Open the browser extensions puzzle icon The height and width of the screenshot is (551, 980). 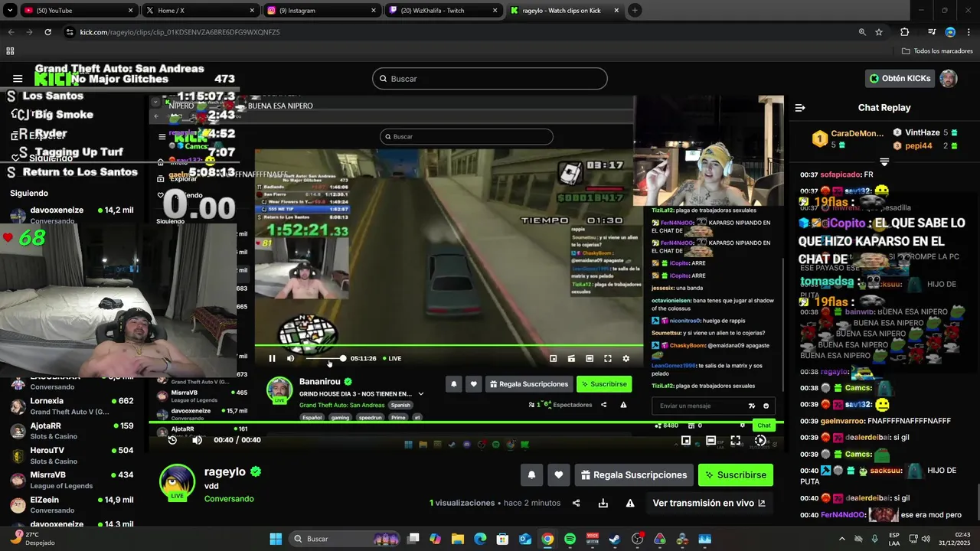click(x=904, y=32)
